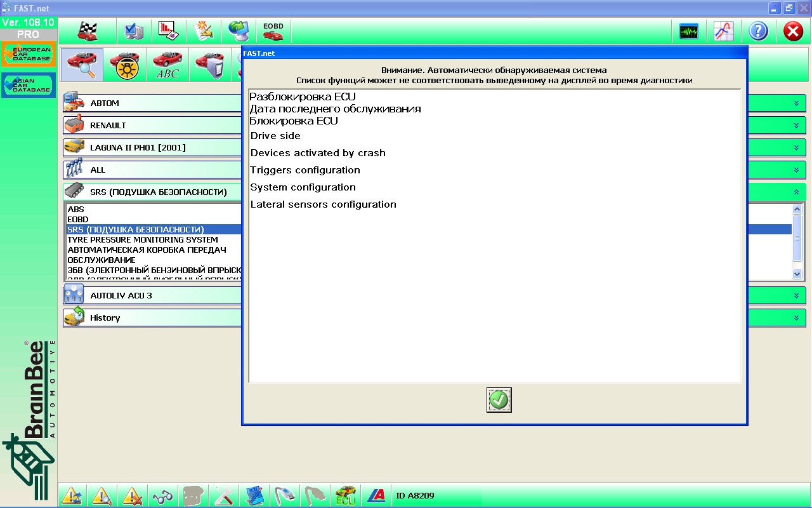Click the warning triangle with arrows icon
The image size is (812, 508).
(x=72, y=495)
